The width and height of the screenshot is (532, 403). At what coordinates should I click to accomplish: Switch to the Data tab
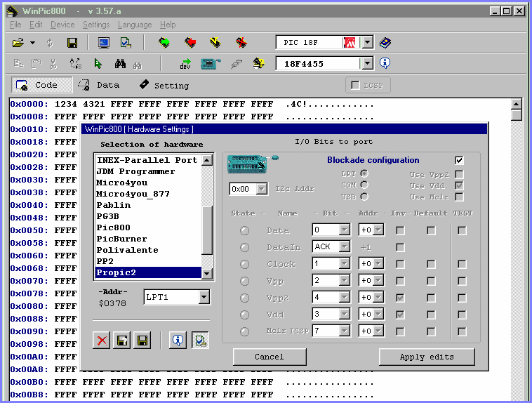(x=99, y=85)
